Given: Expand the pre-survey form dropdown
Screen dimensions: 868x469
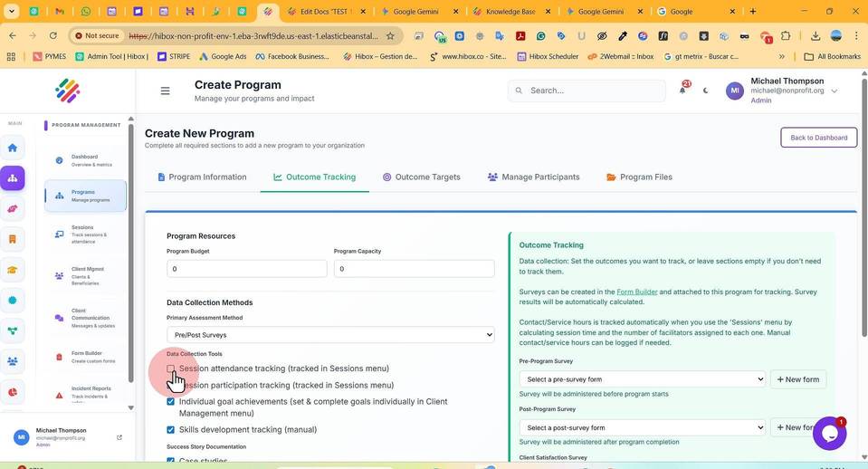Looking at the screenshot, I should (642, 379).
